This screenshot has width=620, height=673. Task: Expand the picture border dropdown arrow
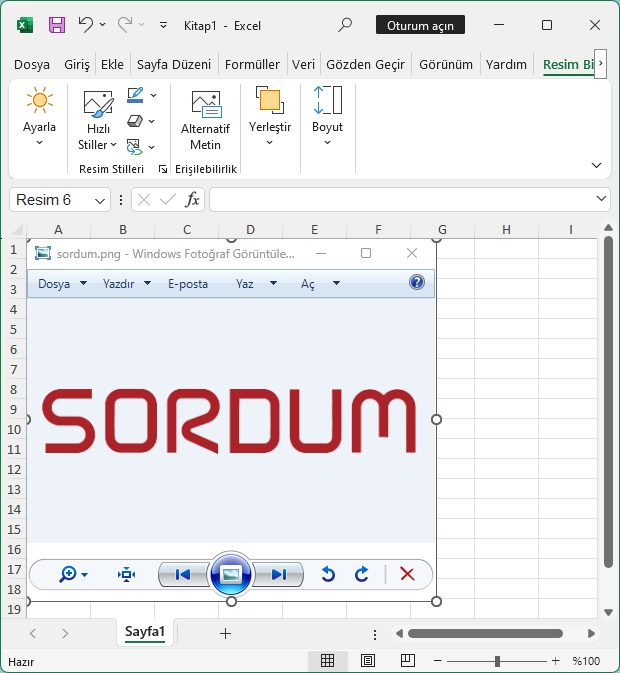154,95
